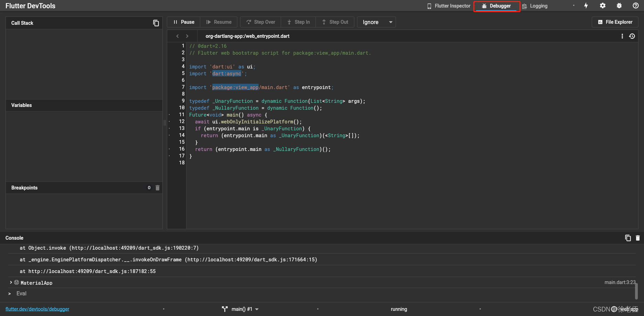Step over the current line

coord(261,22)
